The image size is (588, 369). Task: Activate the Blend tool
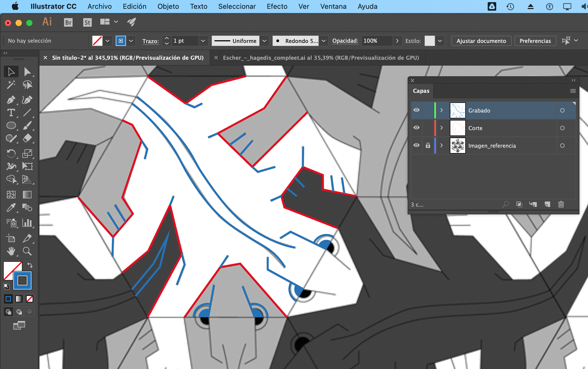(x=27, y=207)
